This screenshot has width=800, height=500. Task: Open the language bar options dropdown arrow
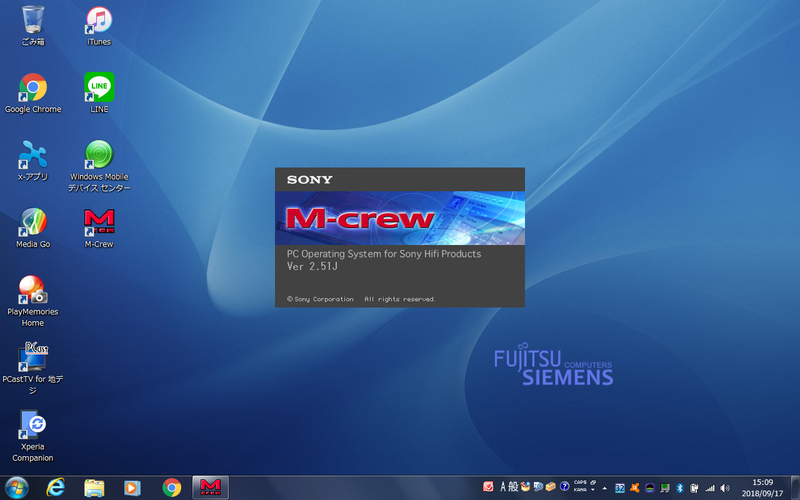pos(593,490)
